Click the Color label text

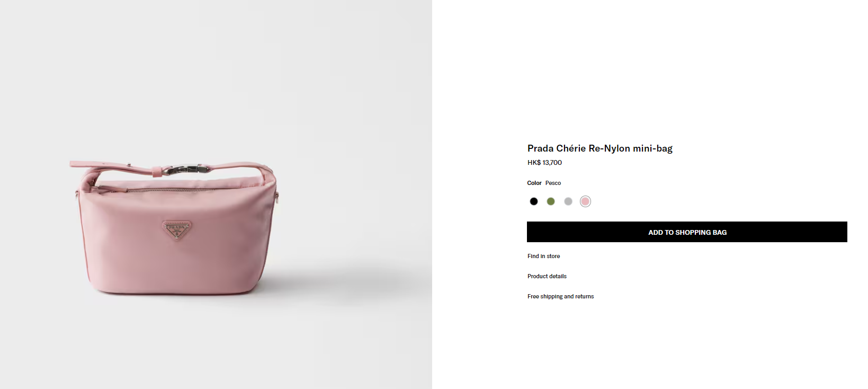534,183
